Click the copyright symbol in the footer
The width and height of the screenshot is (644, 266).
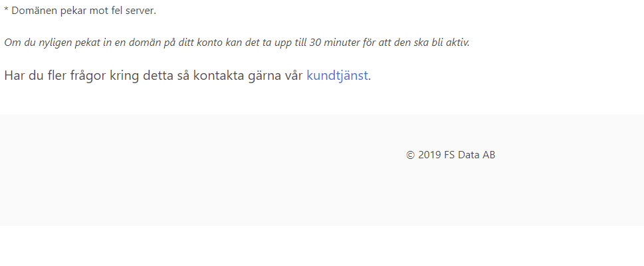pyautogui.click(x=410, y=155)
